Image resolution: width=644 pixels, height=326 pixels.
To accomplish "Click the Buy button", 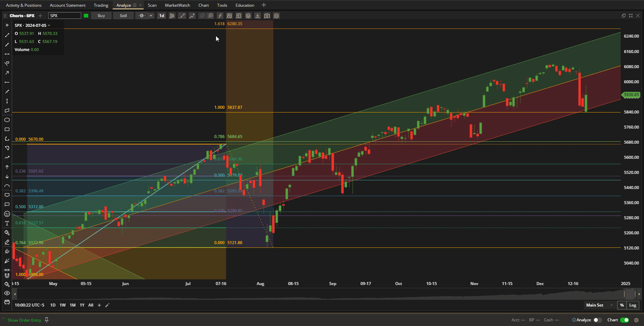I will click(x=101, y=16).
